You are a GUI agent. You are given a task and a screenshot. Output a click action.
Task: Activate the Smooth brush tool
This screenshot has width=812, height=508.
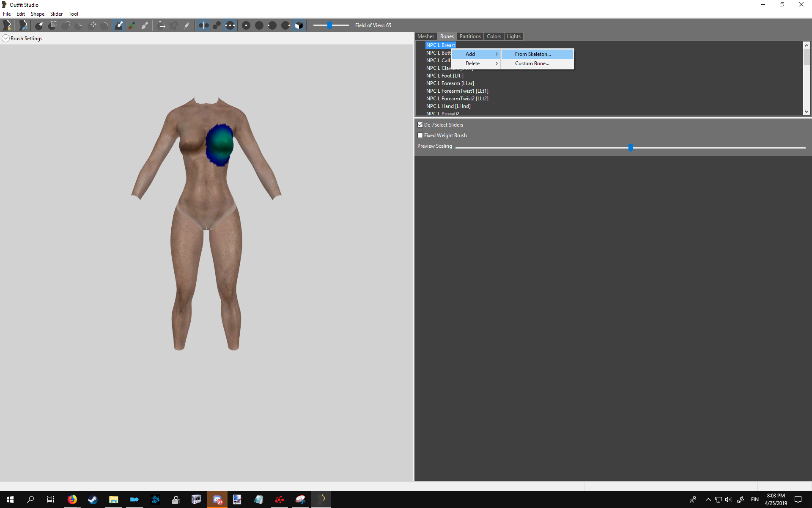click(x=105, y=25)
